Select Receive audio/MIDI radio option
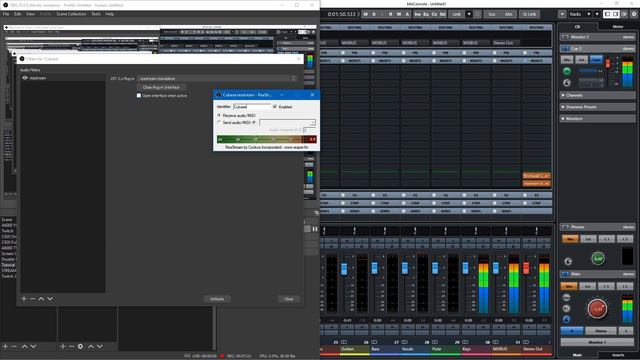 coord(219,116)
